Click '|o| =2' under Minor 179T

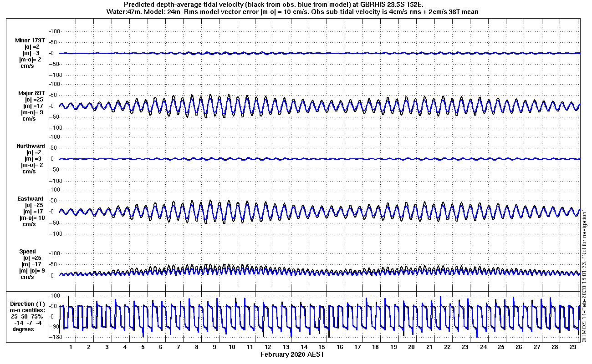pos(32,47)
